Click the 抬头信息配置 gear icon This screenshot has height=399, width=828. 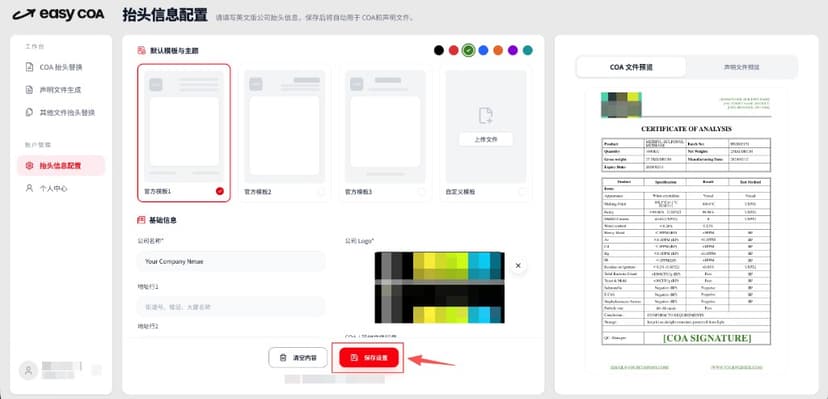(30, 166)
